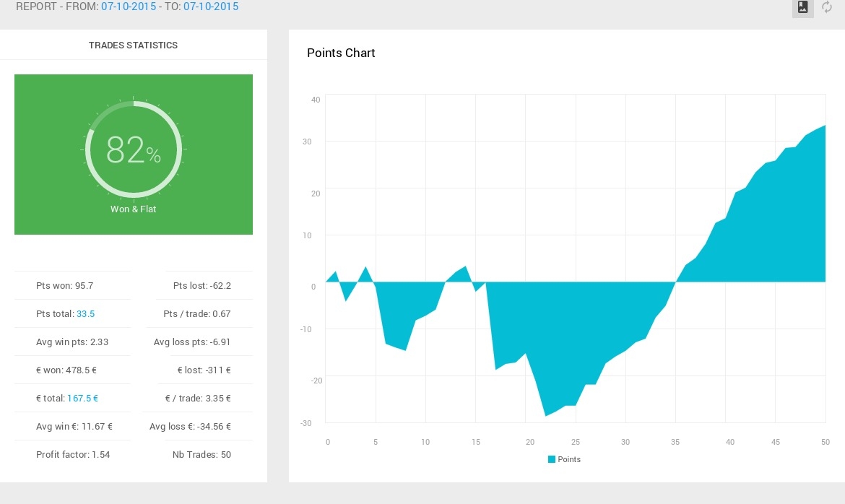This screenshot has height=504, width=845.
Task: Select the Pts total value 33.5
Action: (x=86, y=313)
